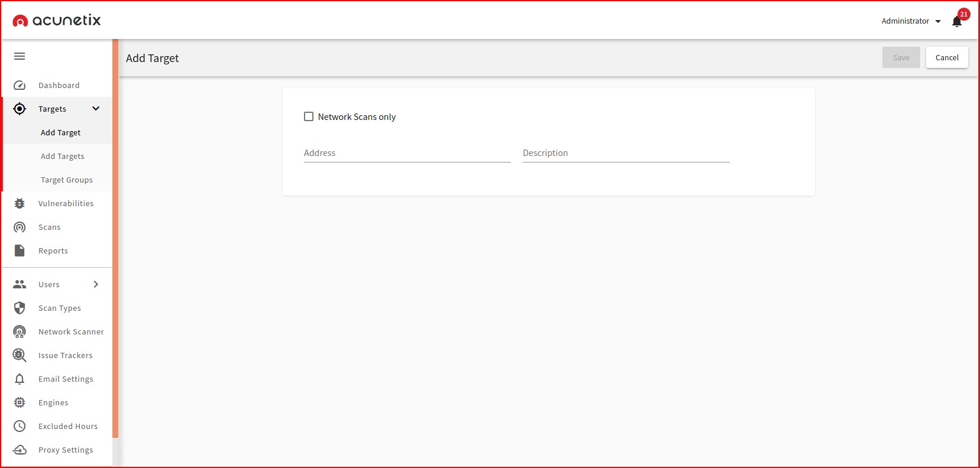Click the Targets crosshair icon

point(20,109)
